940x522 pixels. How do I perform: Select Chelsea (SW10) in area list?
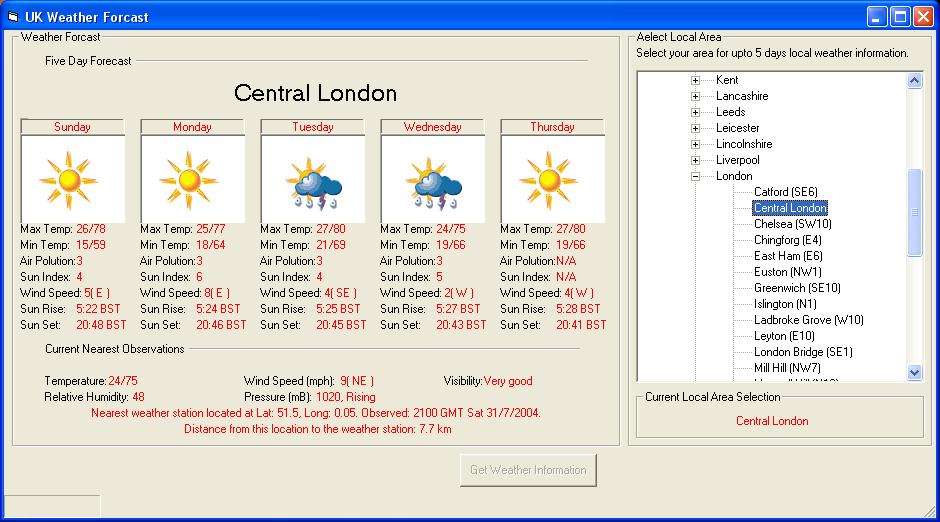point(792,224)
